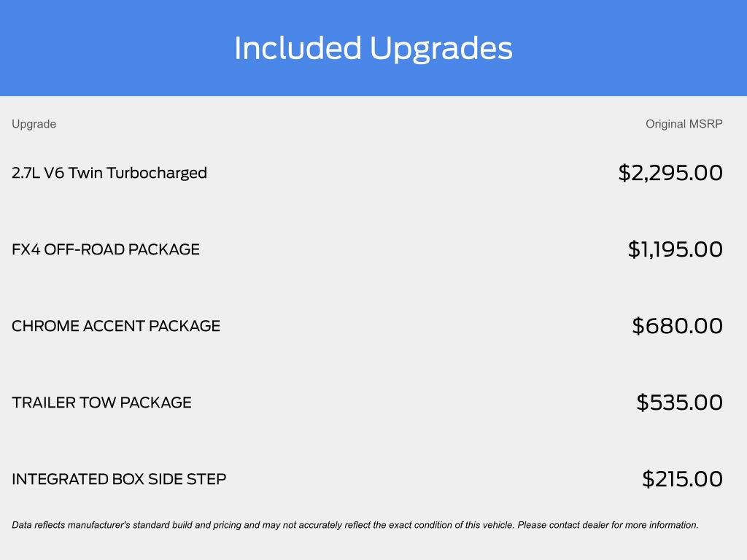The width and height of the screenshot is (747, 560).
Task: Click the manufacturer data disclaimer text
Action: (x=355, y=525)
